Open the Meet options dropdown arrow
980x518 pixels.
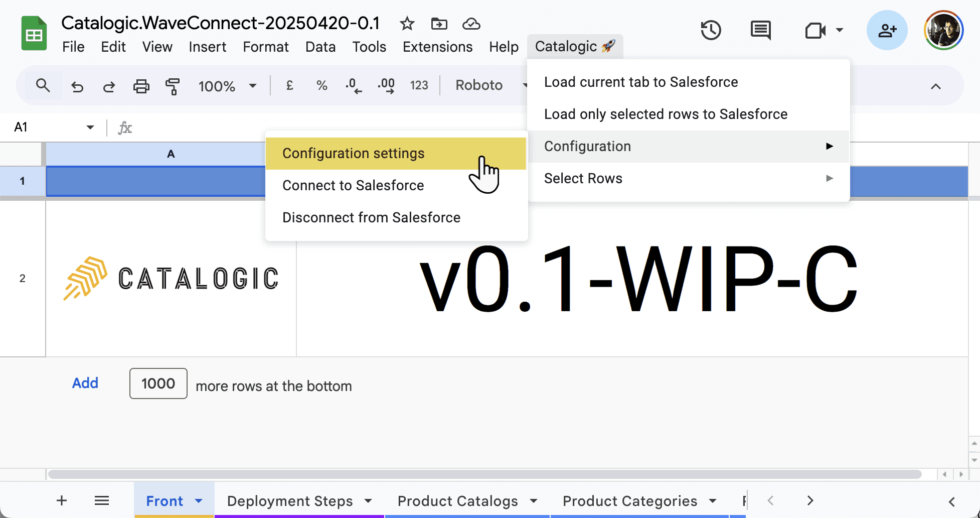[x=840, y=30]
